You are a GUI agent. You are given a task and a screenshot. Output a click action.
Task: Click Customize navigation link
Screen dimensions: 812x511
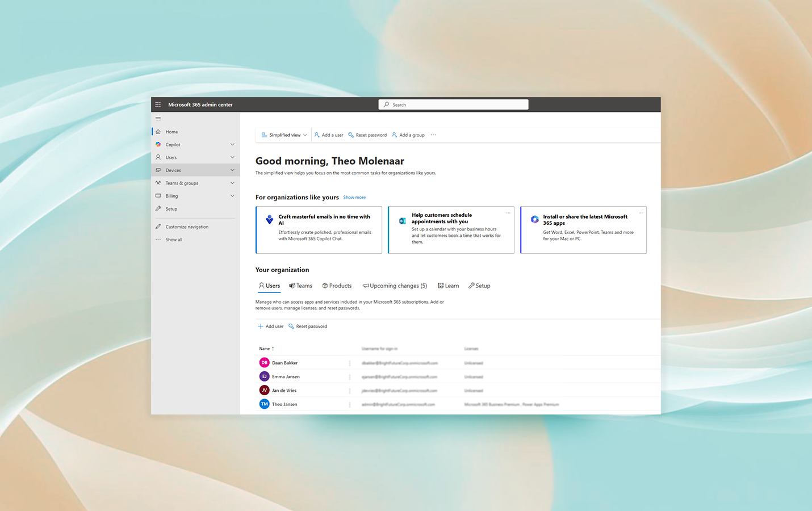187,227
